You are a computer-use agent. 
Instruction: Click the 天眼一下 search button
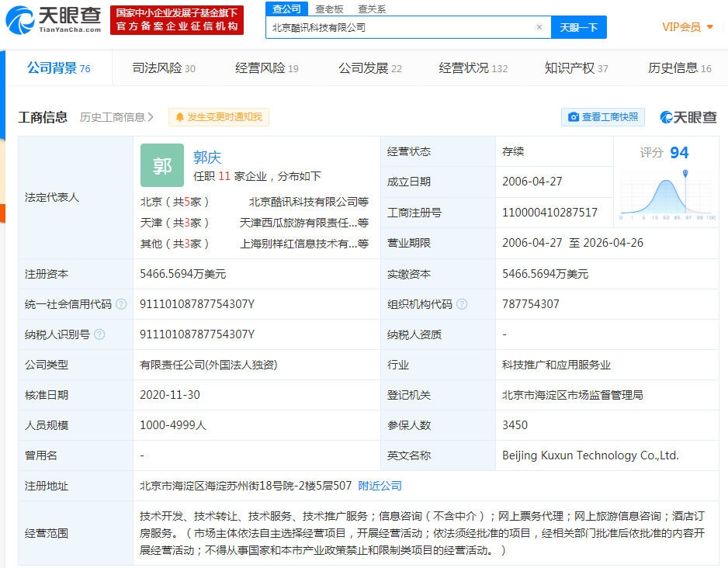(578, 27)
